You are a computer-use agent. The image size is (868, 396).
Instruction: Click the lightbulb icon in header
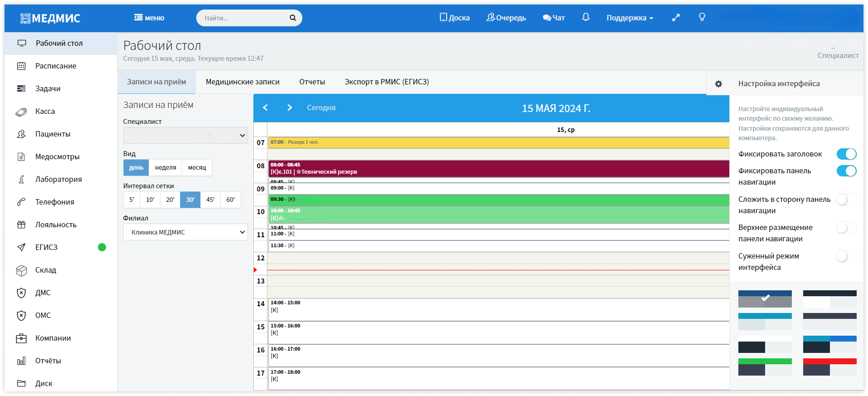pos(702,17)
